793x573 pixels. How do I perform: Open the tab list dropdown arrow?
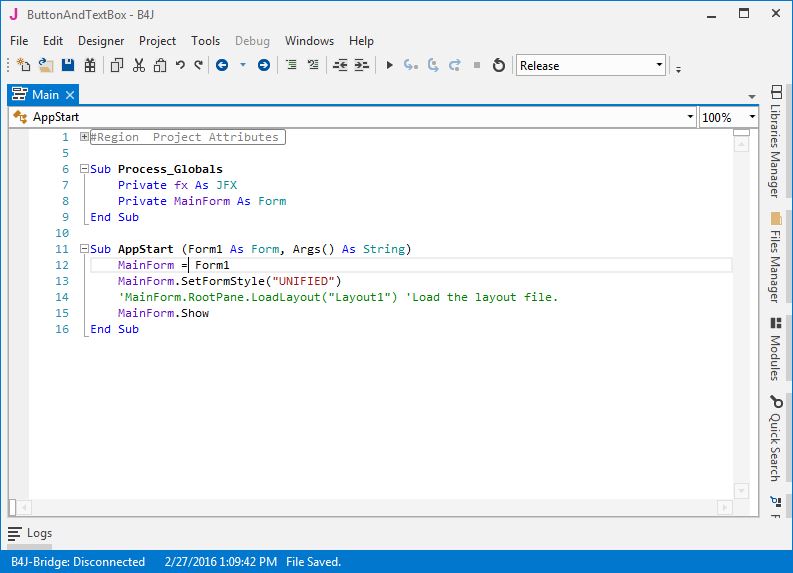pos(752,97)
